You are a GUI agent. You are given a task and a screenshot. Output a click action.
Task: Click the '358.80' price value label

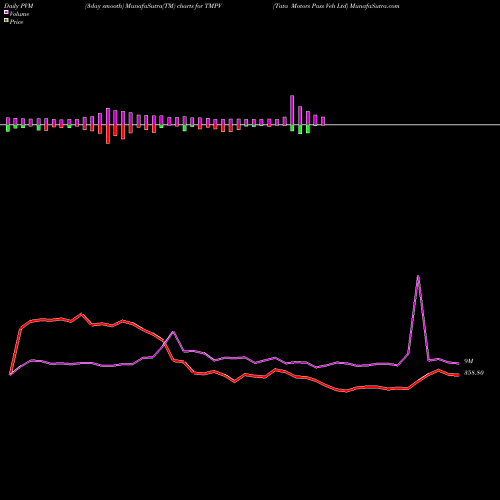pos(474,373)
